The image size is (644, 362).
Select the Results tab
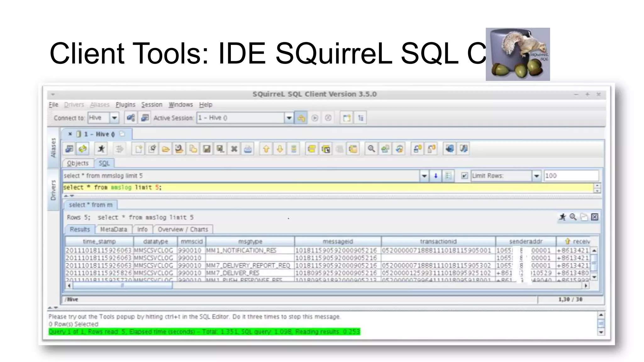tap(80, 229)
